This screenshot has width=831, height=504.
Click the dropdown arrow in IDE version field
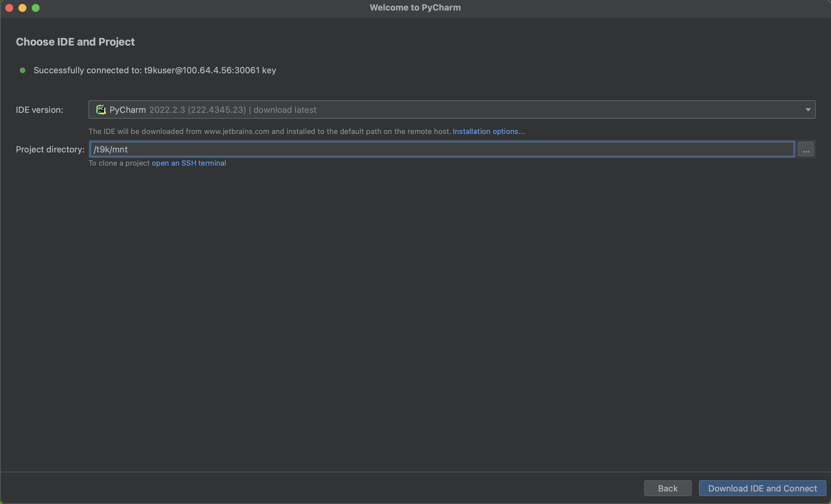(808, 110)
